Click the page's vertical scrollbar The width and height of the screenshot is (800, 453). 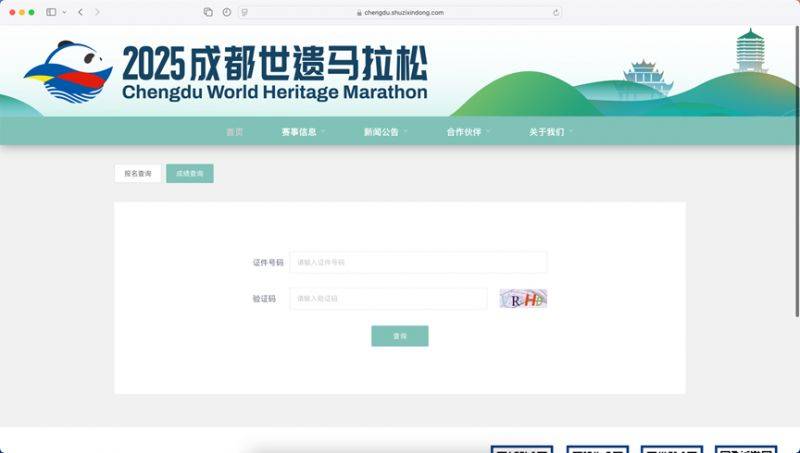coord(797,171)
